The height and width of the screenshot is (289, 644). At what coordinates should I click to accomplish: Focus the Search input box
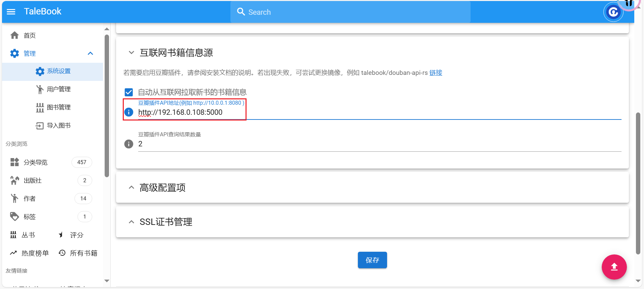click(x=350, y=12)
